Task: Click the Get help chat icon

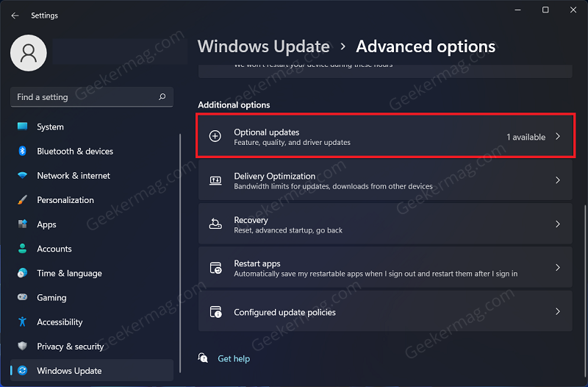Action: pyautogui.click(x=203, y=358)
